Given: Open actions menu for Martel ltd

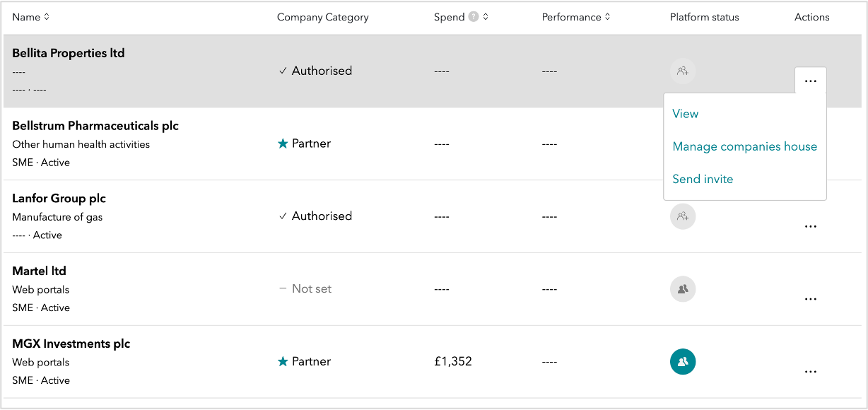Looking at the screenshot, I should pyautogui.click(x=811, y=299).
